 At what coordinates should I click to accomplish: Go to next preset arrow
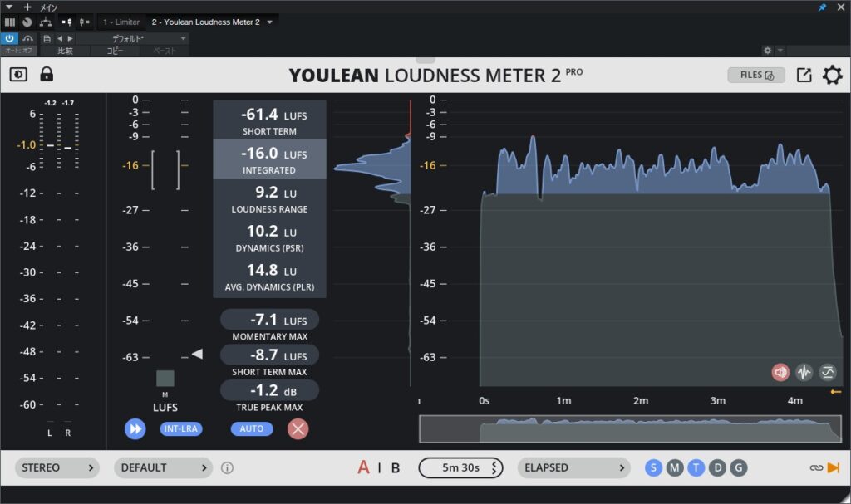70,38
